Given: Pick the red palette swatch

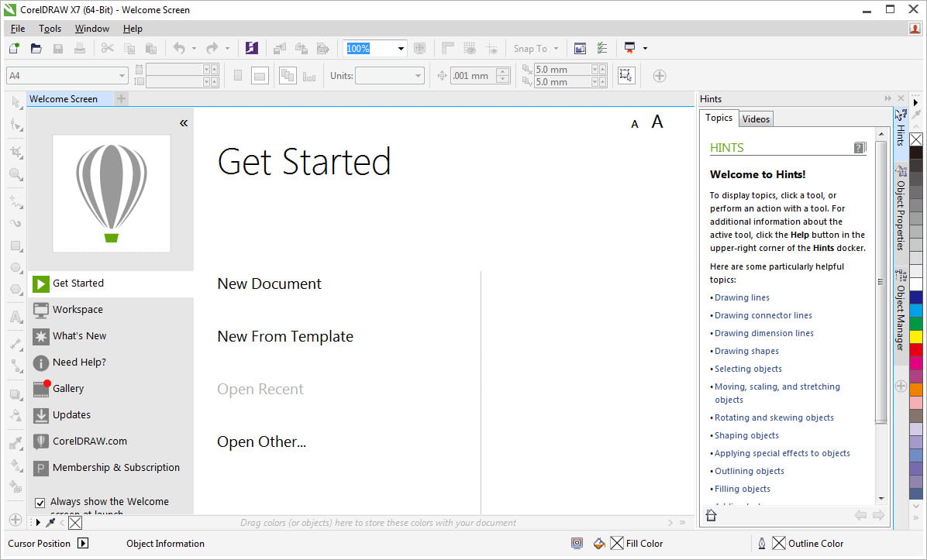Looking at the screenshot, I should [x=916, y=349].
